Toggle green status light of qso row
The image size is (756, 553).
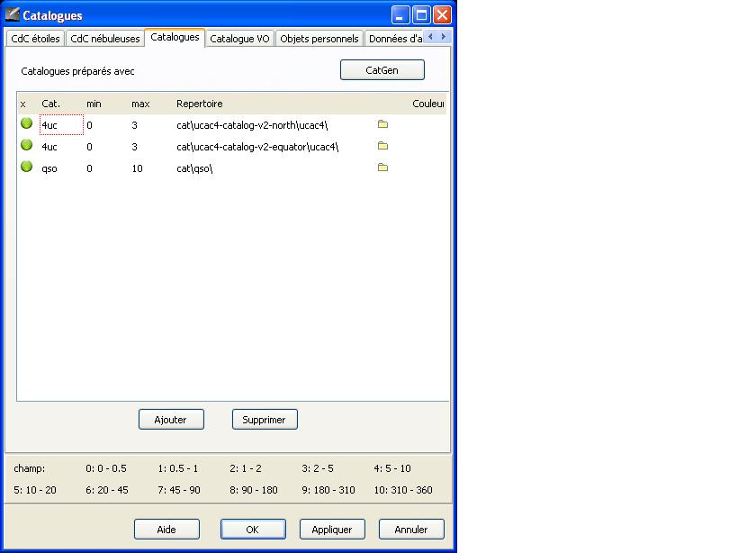[x=26, y=167]
